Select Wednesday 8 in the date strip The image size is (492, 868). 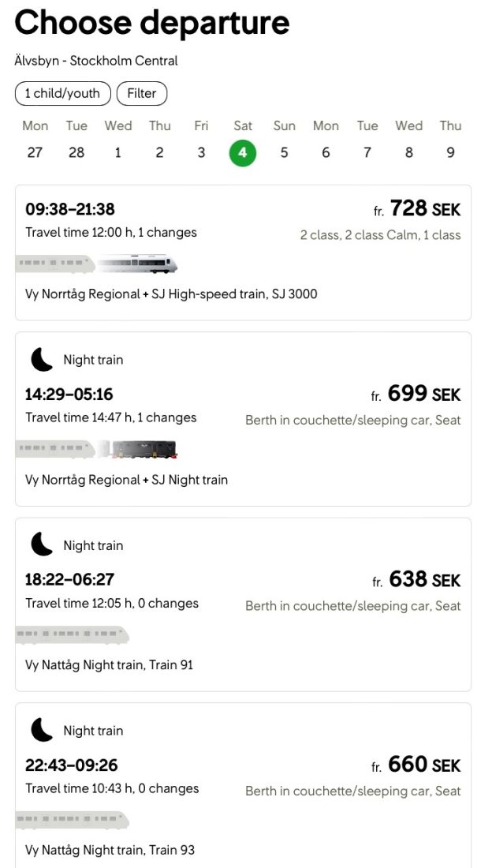point(409,140)
